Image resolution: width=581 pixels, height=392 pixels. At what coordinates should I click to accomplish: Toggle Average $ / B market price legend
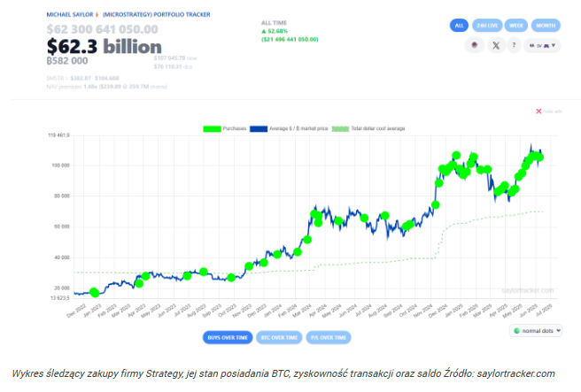(289, 128)
